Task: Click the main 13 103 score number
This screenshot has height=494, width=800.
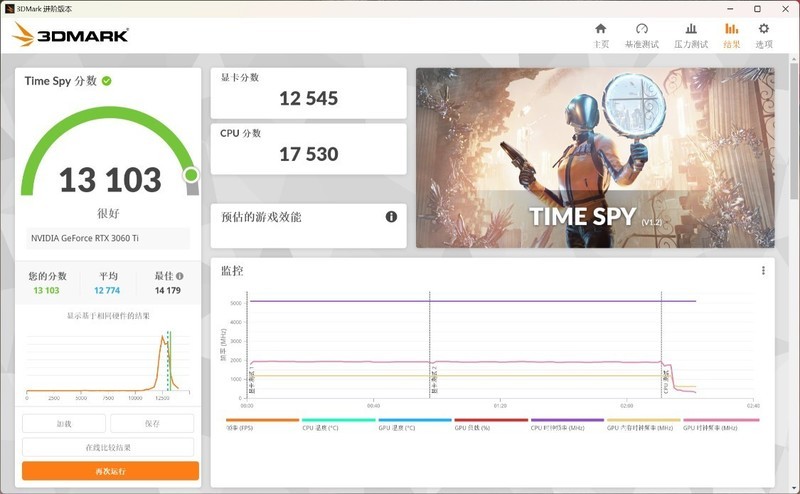Action: (x=110, y=180)
